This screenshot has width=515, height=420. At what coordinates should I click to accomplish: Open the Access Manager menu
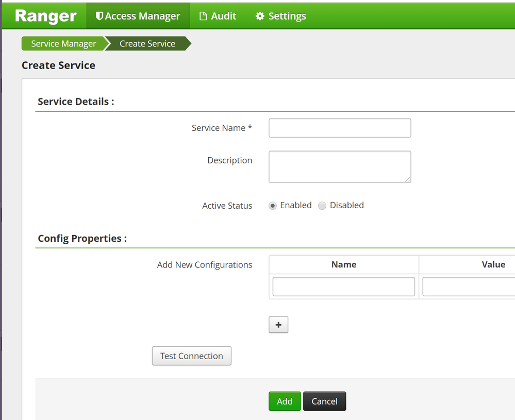[x=138, y=16]
